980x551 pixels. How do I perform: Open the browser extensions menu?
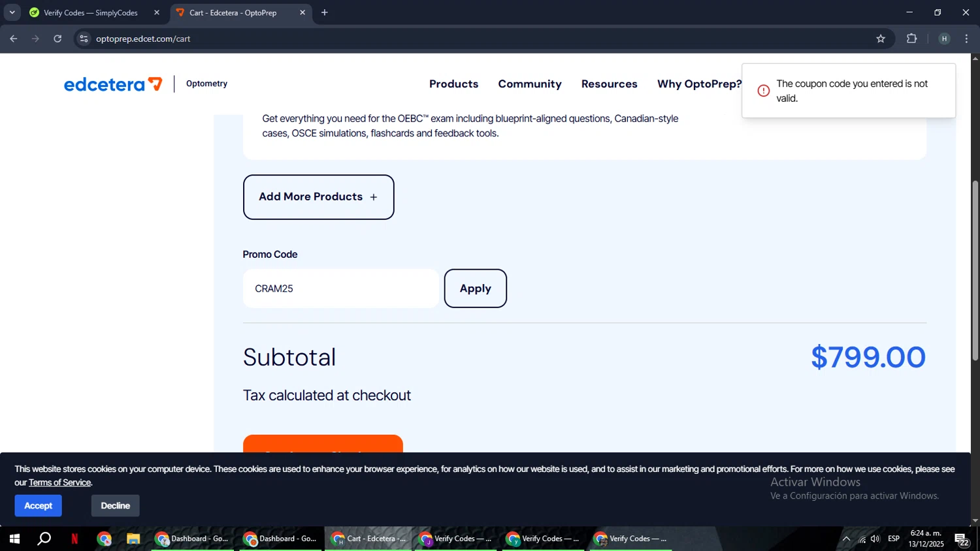pyautogui.click(x=912, y=39)
